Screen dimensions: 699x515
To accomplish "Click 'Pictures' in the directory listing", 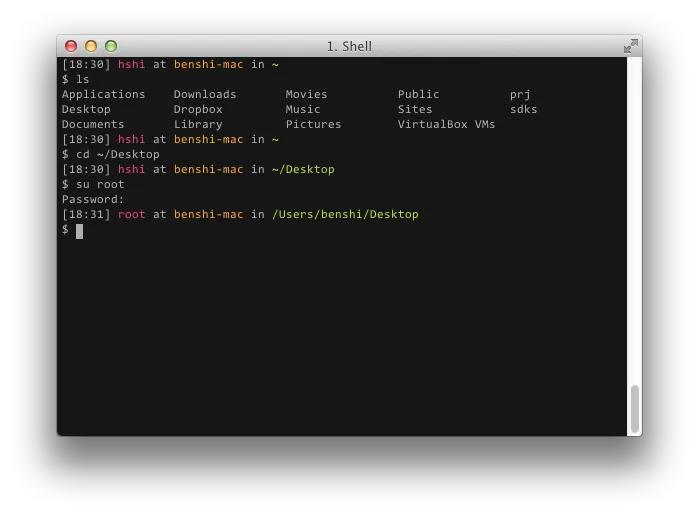I will point(313,124).
